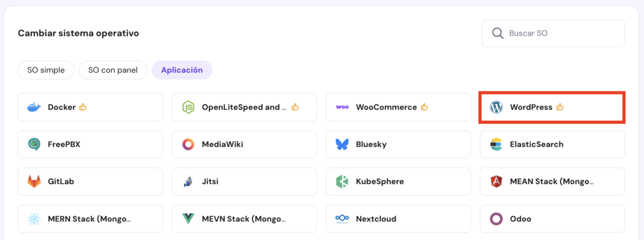Select the Odoo application card
This screenshot has width=644, height=240.
point(552,219)
